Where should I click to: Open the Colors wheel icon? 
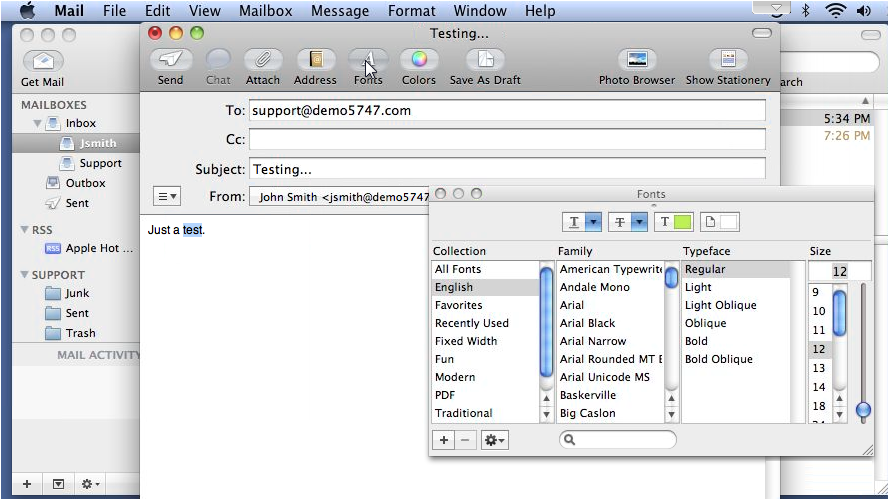point(418,60)
